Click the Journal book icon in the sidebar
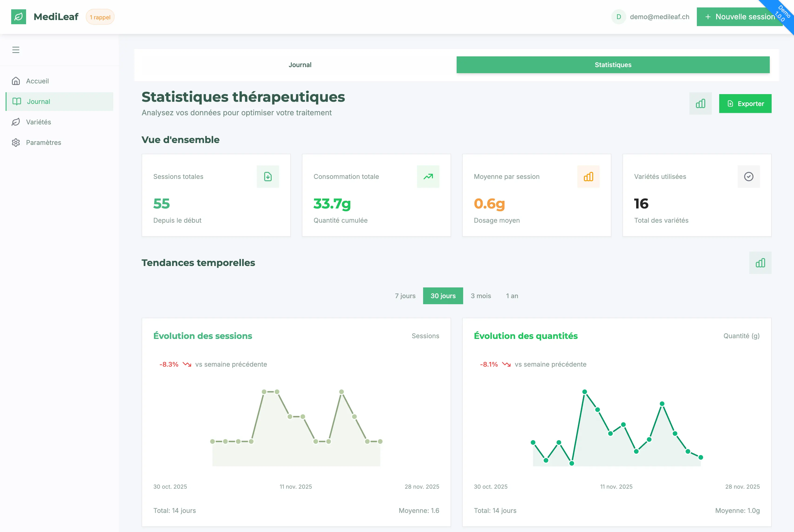794x532 pixels. (x=16, y=102)
